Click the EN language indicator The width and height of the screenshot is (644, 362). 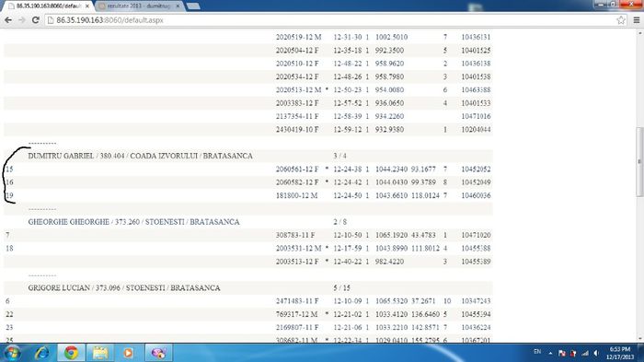pos(537,352)
